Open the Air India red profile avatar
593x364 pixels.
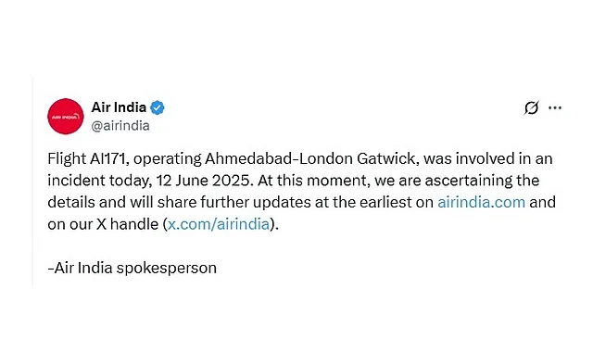tap(66, 117)
